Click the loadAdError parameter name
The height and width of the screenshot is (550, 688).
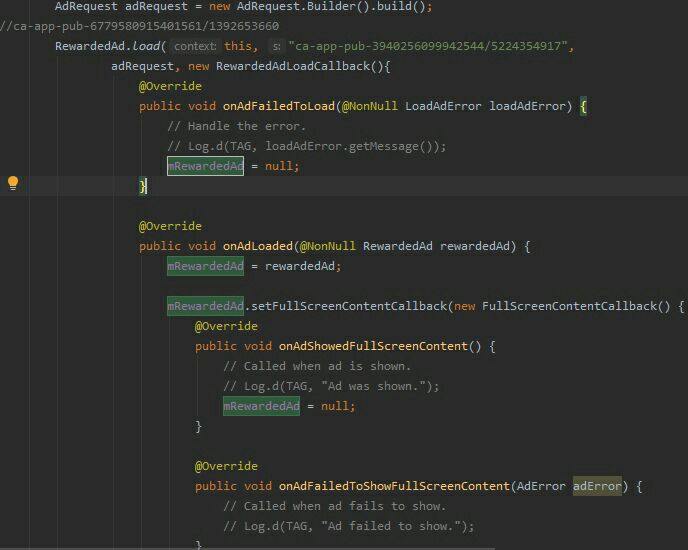pos(527,106)
